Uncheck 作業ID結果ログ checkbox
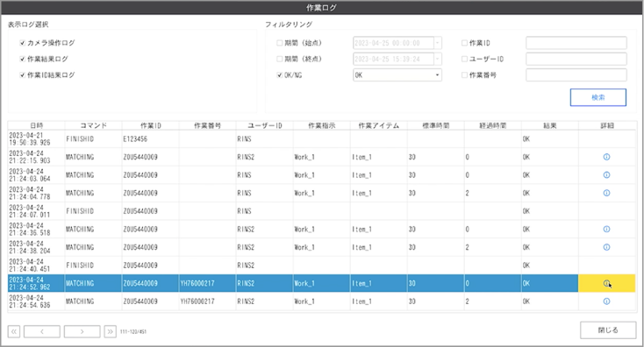This screenshot has width=644, height=347. (x=23, y=75)
